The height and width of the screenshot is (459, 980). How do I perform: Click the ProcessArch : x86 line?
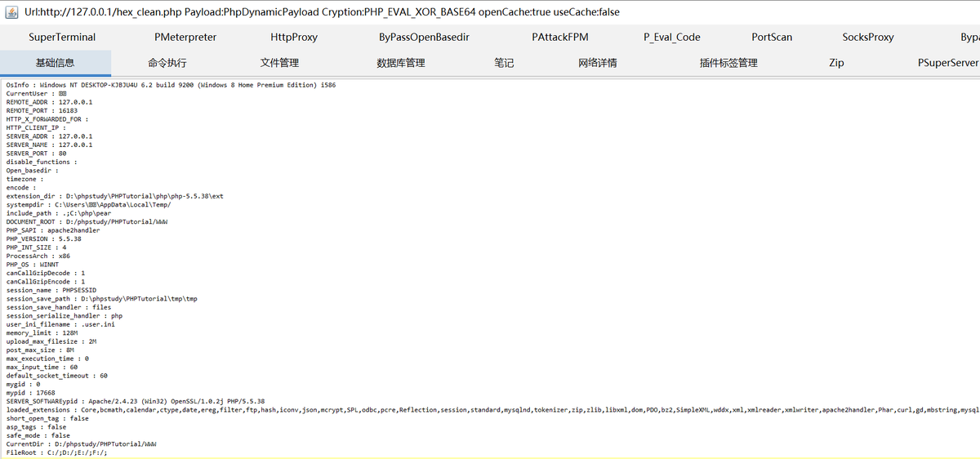tap(40, 256)
